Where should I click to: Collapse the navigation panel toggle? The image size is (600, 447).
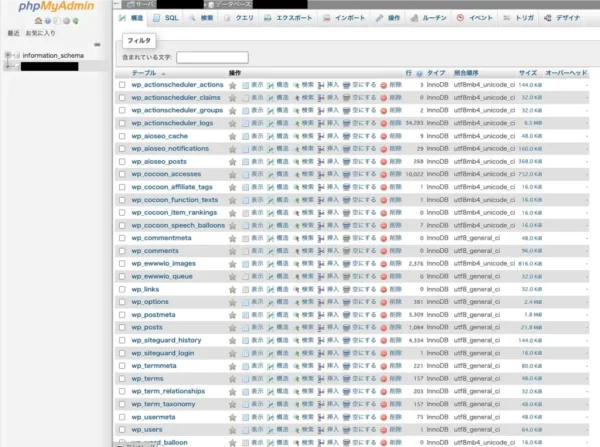pos(117,4)
